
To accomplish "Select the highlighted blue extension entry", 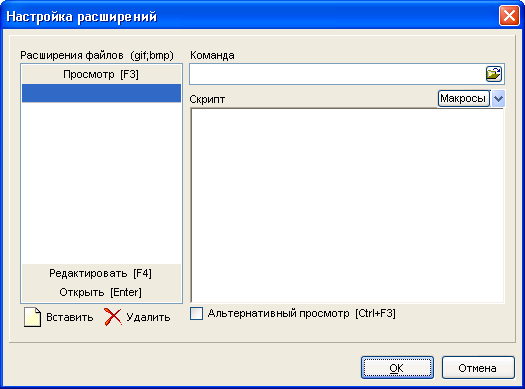I will (101, 93).
